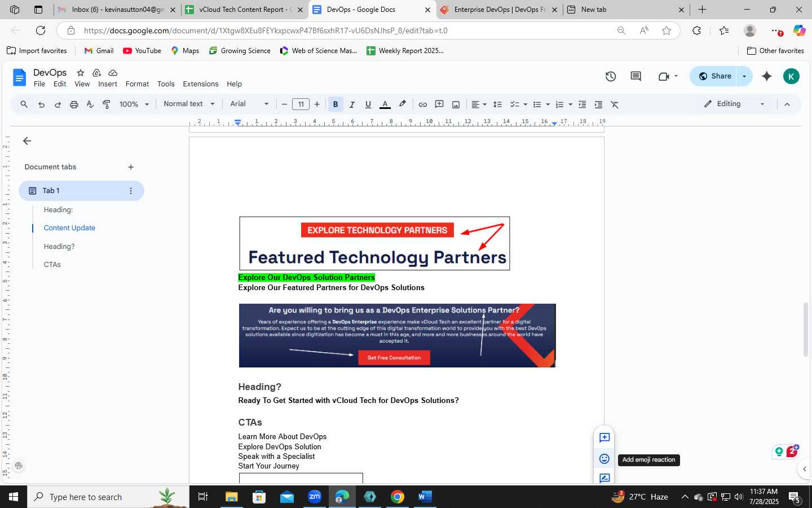Open the Normal text style dropdown
The image size is (812, 508).
click(x=189, y=104)
